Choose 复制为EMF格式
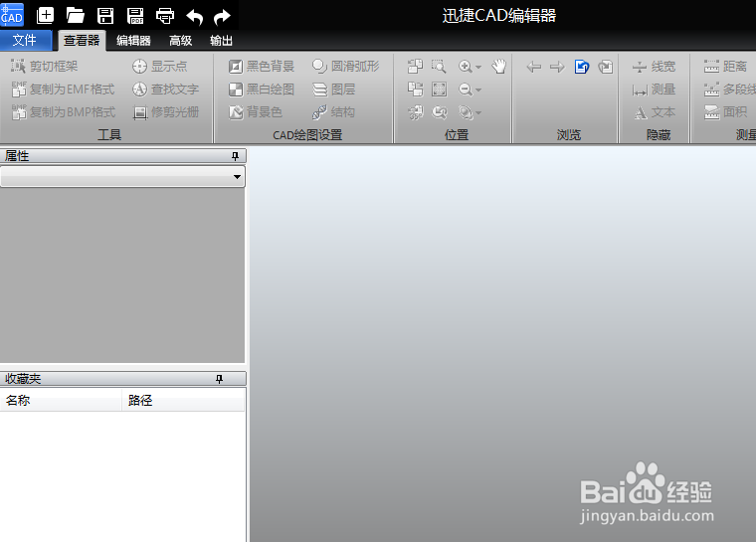The height and width of the screenshot is (542, 756). 63,90
